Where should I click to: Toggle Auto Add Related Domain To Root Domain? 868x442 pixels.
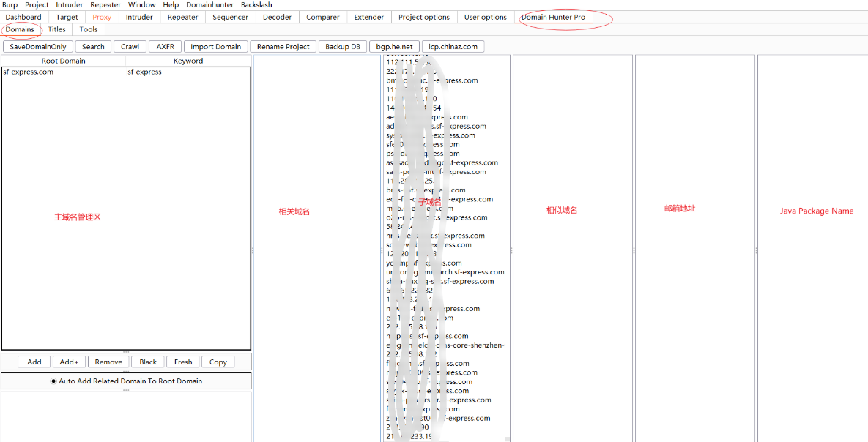pos(126,381)
